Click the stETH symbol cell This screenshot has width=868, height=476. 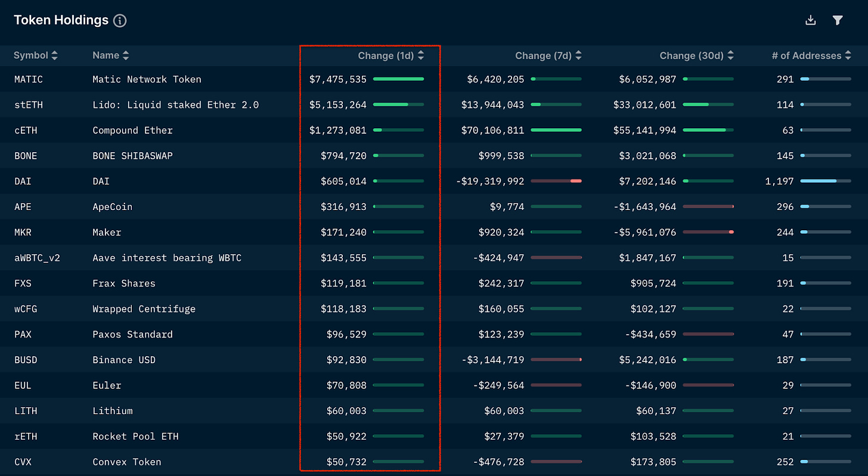[29, 105]
